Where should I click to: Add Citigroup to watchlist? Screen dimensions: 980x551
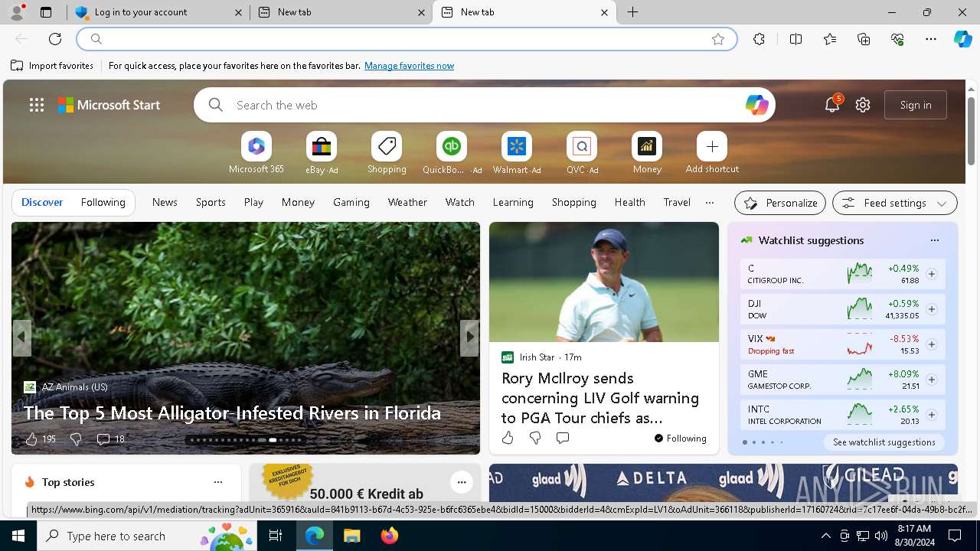[932, 274]
